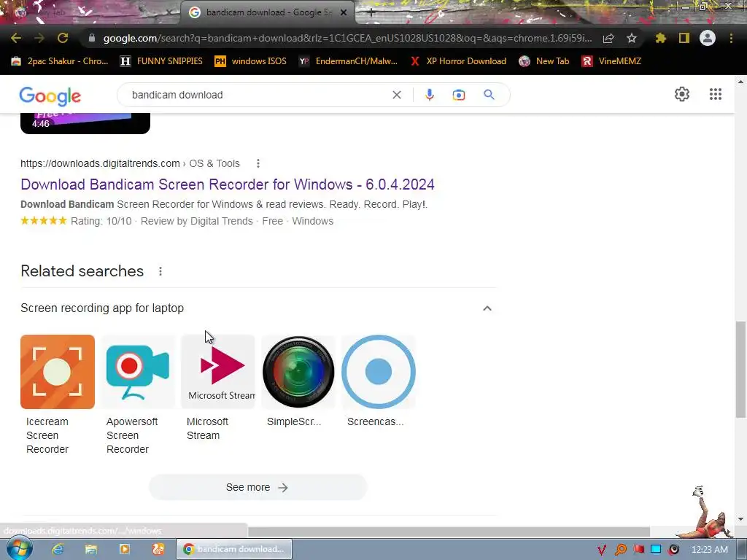Close the bandicam download tab
This screenshot has height=560, width=747.
[343, 12]
